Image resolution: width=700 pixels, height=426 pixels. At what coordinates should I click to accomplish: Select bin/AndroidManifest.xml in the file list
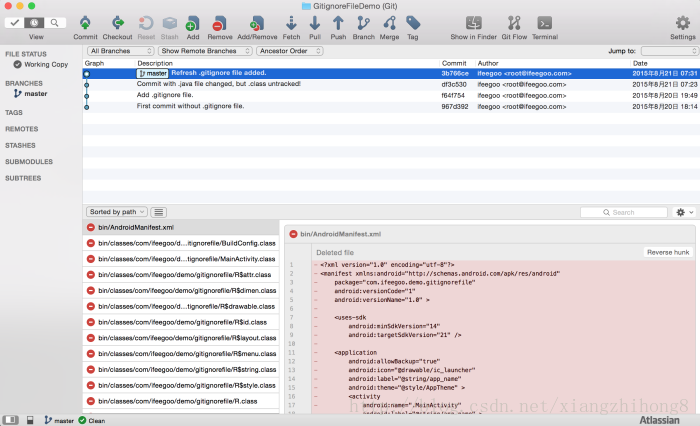181,227
